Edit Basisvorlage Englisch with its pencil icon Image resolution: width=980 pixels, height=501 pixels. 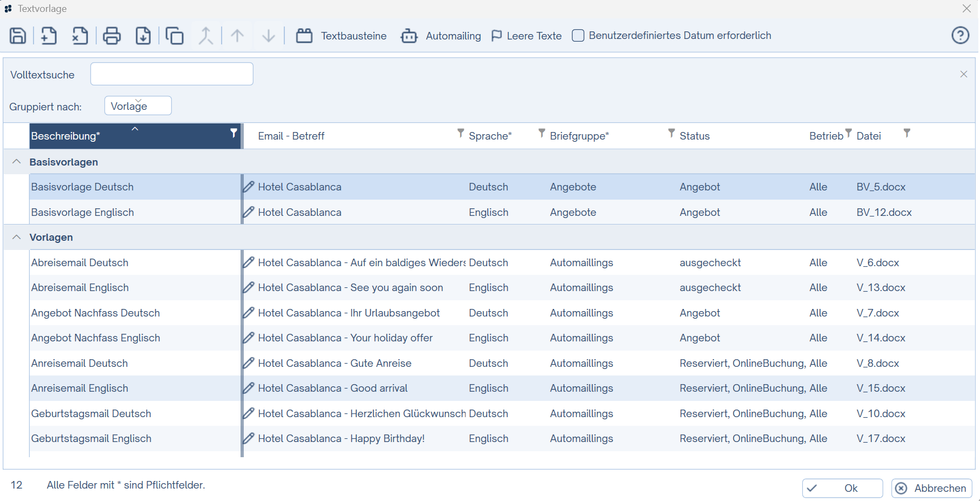click(x=249, y=212)
